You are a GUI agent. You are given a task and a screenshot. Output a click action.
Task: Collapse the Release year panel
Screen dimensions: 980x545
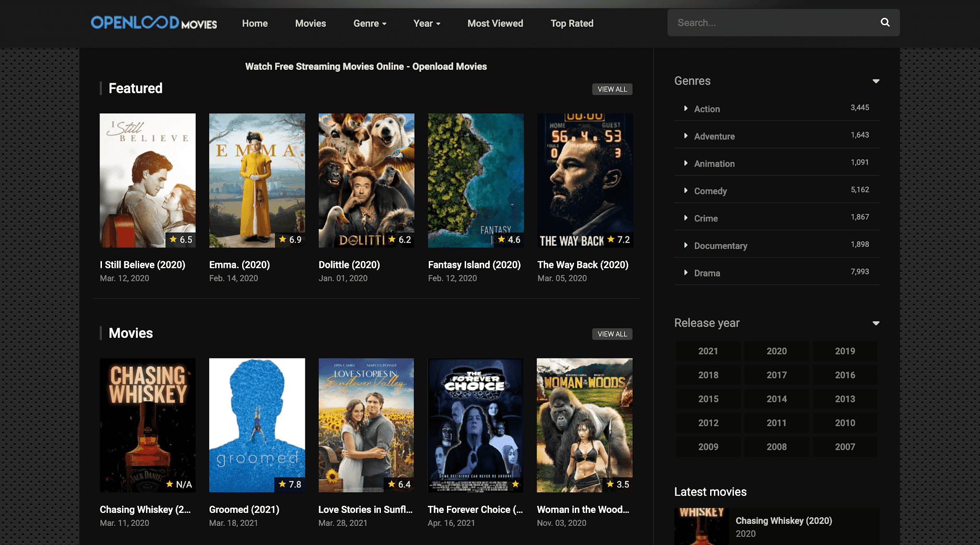[x=876, y=323]
